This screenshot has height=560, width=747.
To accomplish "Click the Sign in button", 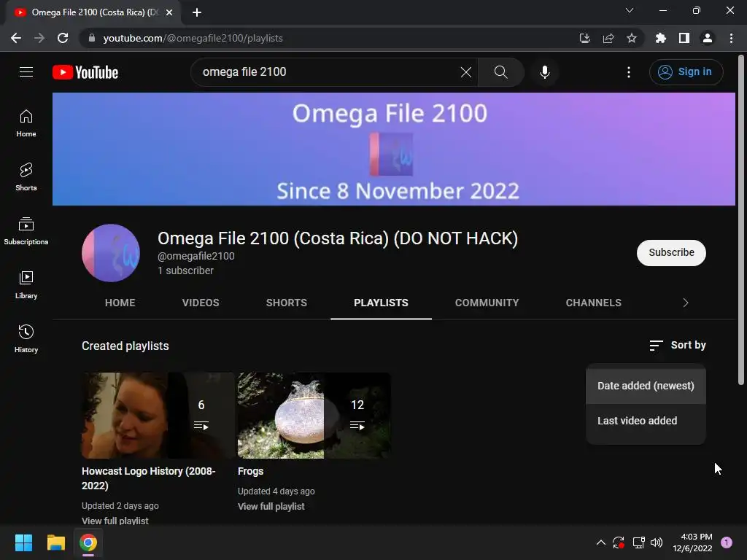I will click(686, 72).
